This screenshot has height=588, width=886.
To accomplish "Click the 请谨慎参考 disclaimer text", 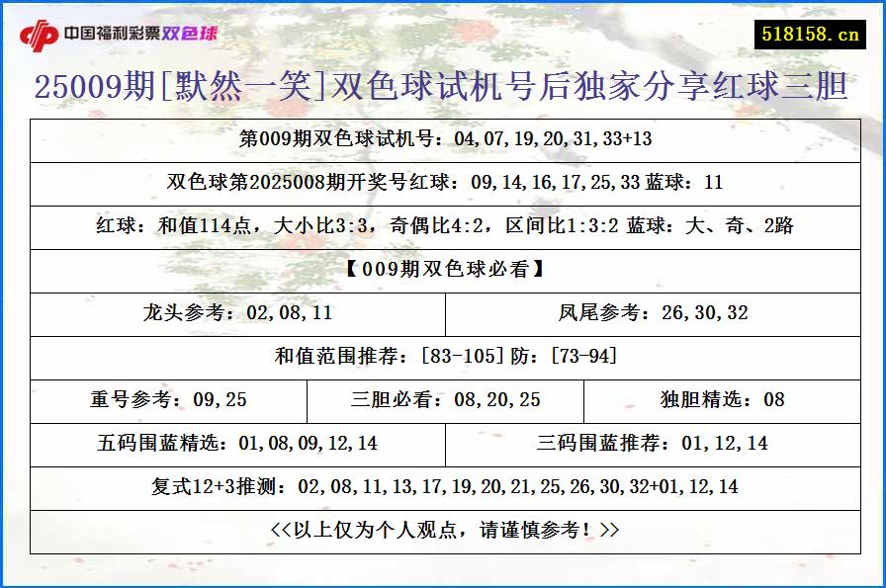I will tap(442, 530).
